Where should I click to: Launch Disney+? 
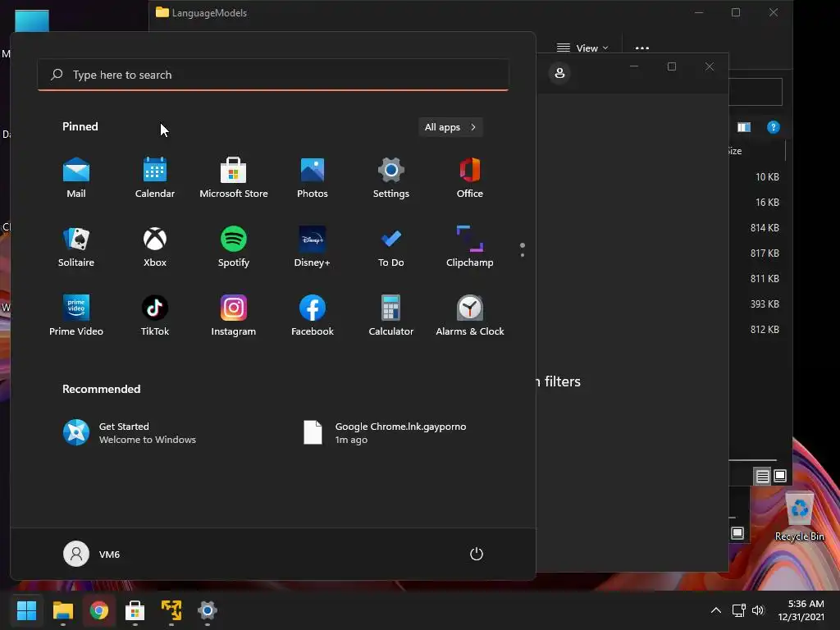tap(313, 247)
